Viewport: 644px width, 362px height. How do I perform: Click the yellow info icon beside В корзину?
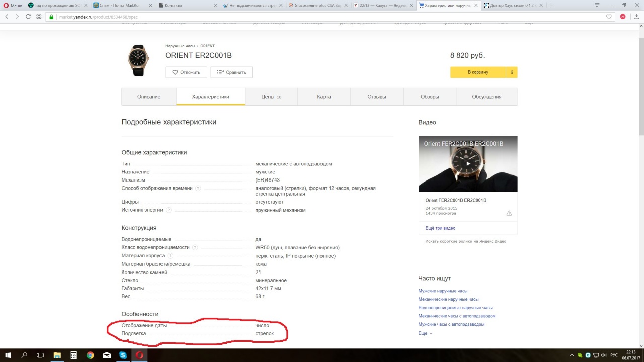512,72
